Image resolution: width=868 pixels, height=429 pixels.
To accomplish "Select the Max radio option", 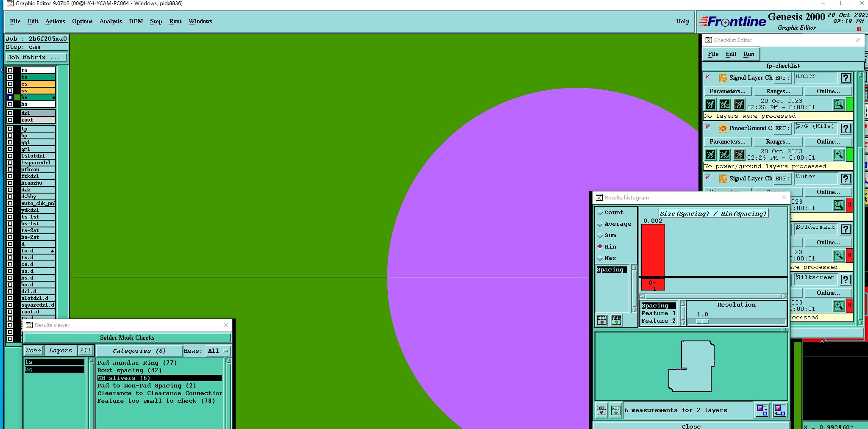I will 607,258.
